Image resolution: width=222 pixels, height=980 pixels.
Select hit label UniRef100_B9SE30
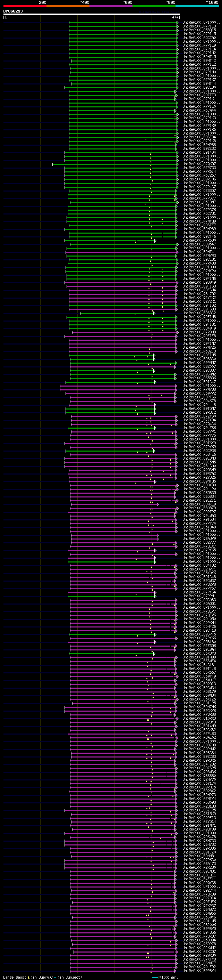(x=199, y=87)
